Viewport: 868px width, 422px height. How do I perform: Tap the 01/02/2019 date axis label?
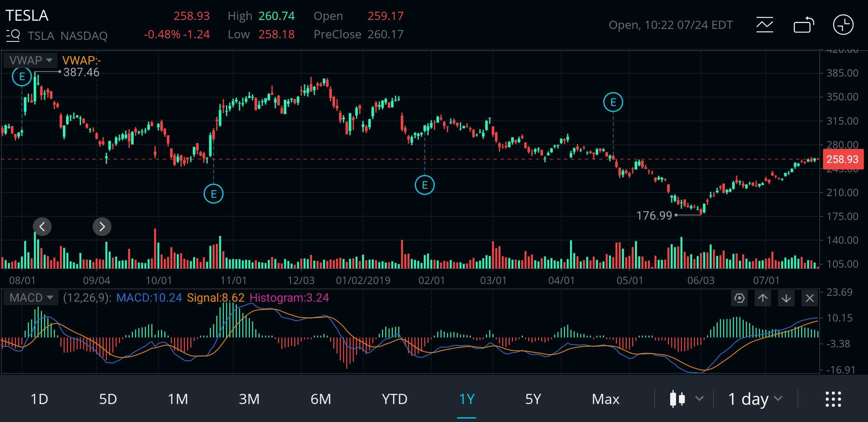pos(363,280)
